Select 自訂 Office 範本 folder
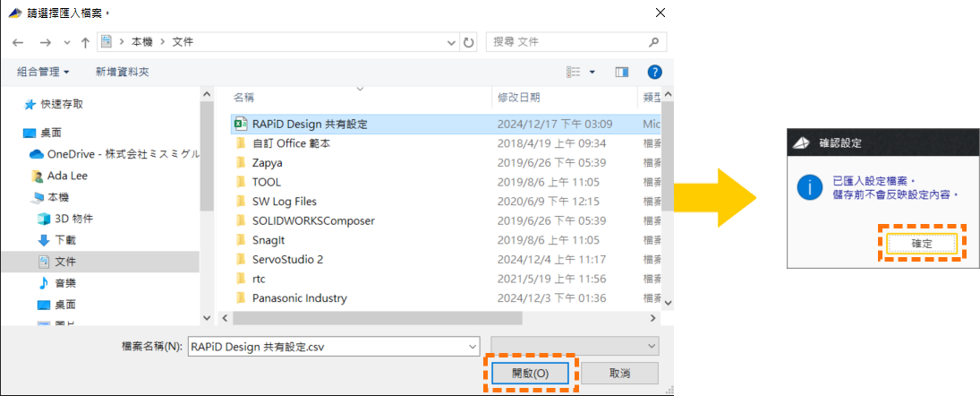Image resolution: width=980 pixels, height=396 pixels. (x=291, y=143)
